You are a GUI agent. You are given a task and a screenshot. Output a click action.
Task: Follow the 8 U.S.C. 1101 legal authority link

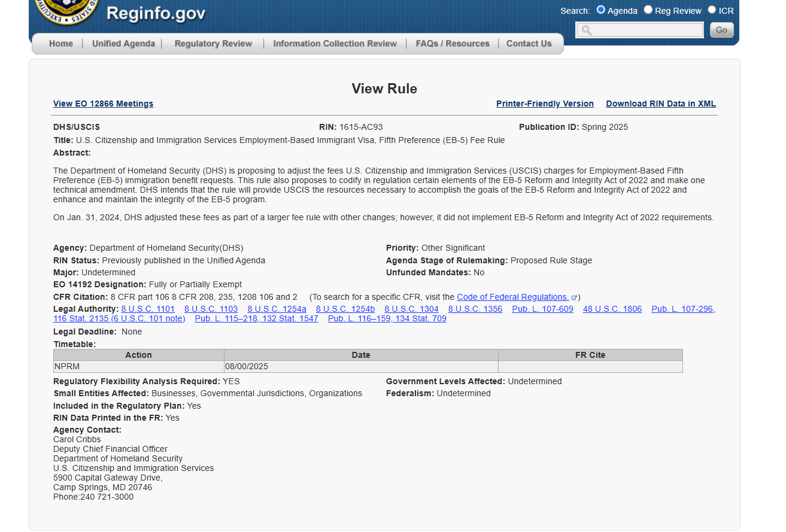click(x=148, y=309)
